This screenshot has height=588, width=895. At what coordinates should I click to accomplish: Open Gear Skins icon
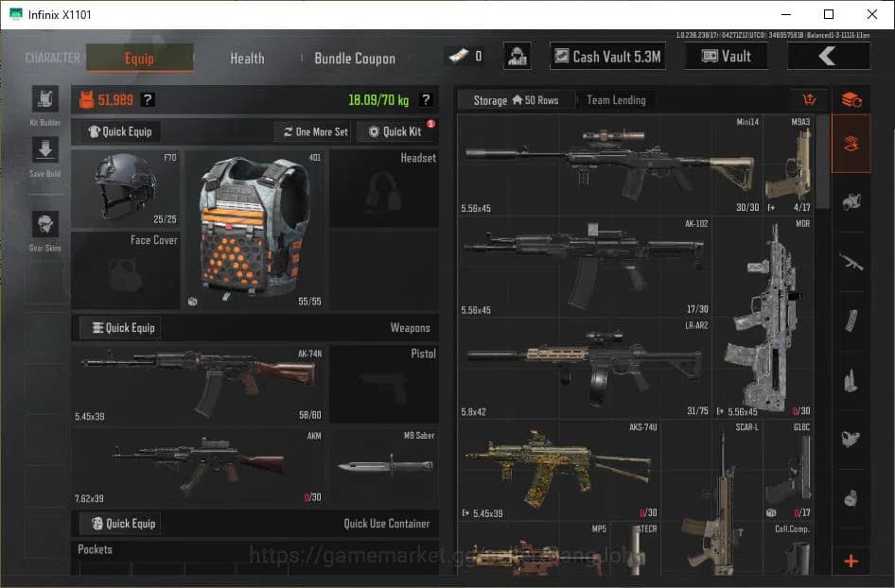[x=45, y=225]
